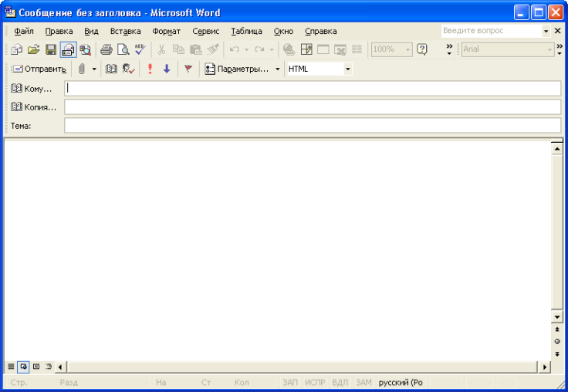Image resolution: width=568 pixels, height=392 pixels.
Task: Click the Select Browse Object circle button
Action: point(557,341)
